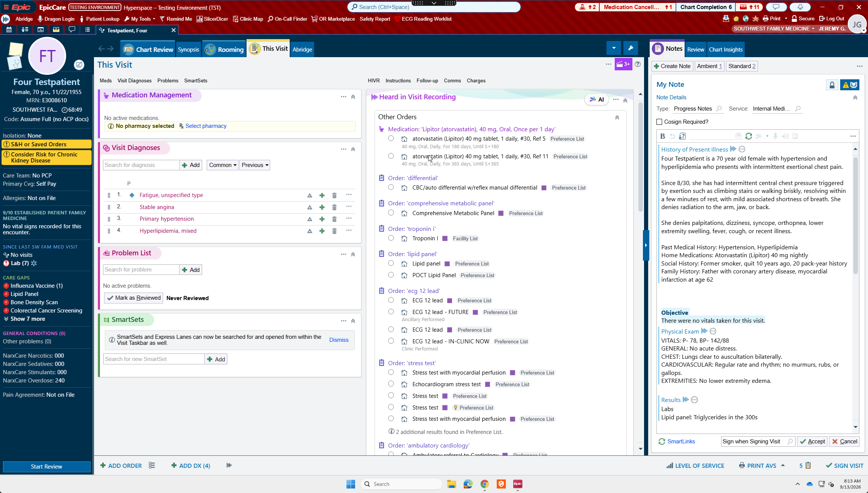Screen dimensions: 868x493
Task: Delete the Stable angina diagnosis
Action: (334, 207)
